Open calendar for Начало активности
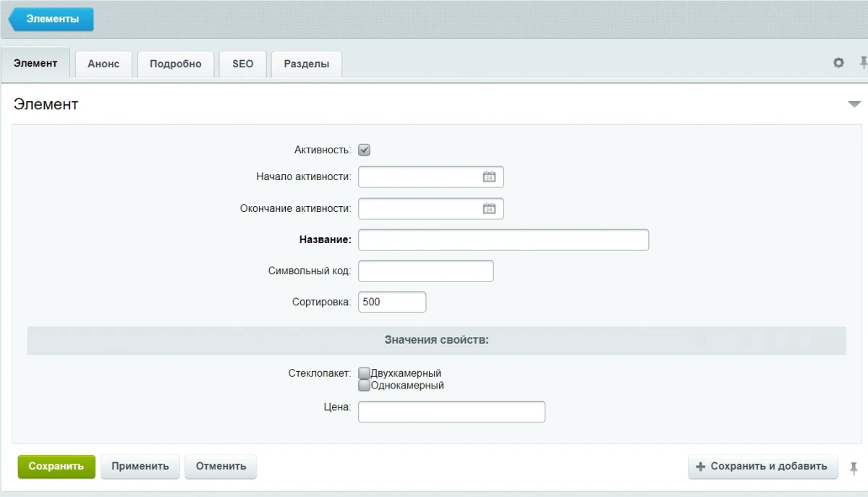 pos(489,177)
